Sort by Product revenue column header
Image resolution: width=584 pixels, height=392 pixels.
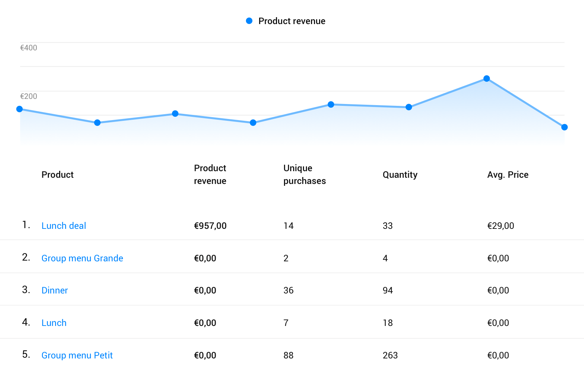click(x=210, y=174)
